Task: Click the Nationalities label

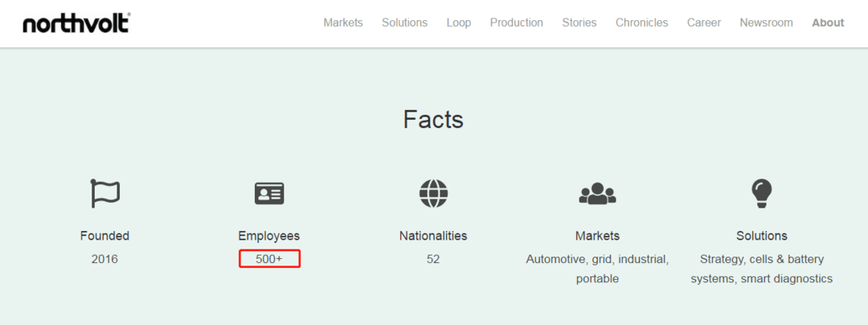Action: tap(433, 236)
